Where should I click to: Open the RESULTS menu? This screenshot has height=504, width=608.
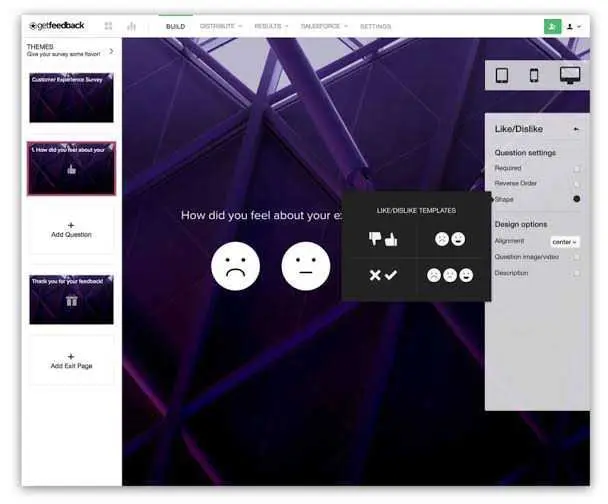[271, 26]
